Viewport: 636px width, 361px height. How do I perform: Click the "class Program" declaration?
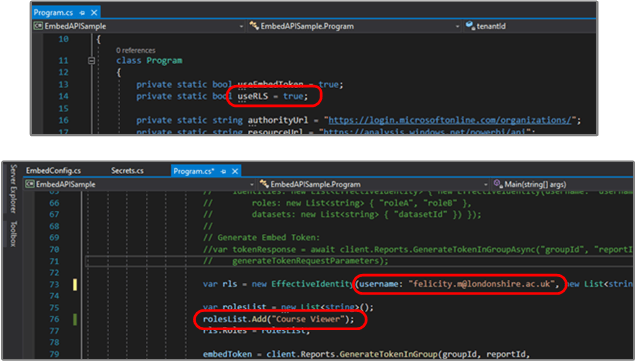click(149, 61)
